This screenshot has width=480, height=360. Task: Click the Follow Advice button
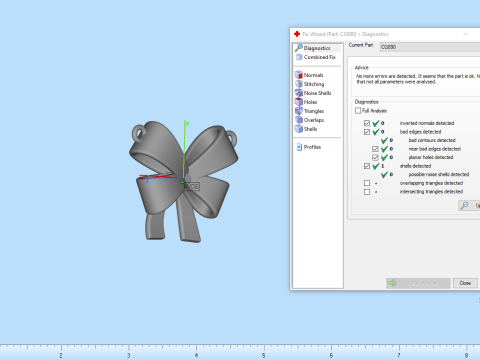[x=418, y=283]
